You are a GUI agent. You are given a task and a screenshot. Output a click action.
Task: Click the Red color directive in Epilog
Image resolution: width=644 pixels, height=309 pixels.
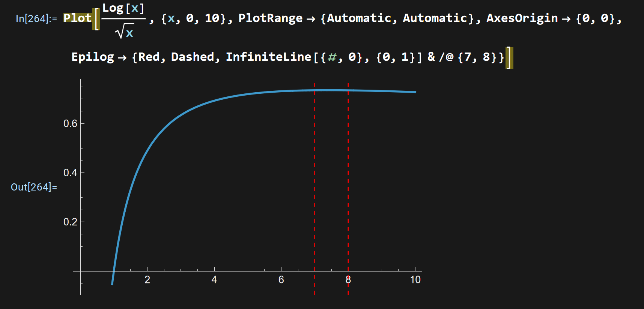(149, 57)
